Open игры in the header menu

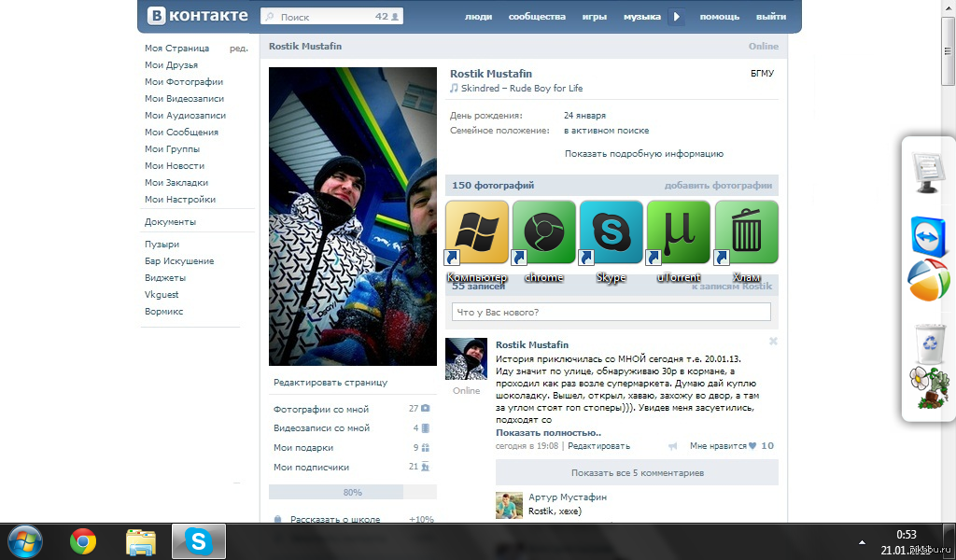(595, 17)
